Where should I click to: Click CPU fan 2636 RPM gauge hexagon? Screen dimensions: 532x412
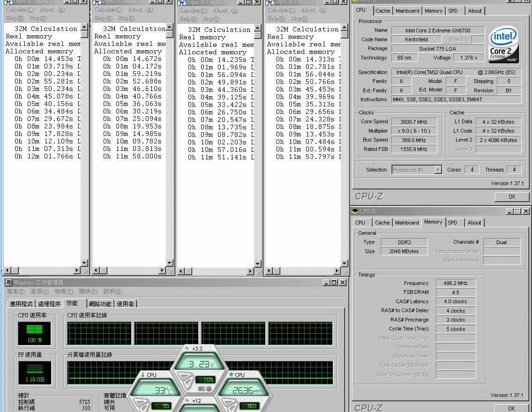(x=244, y=390)
